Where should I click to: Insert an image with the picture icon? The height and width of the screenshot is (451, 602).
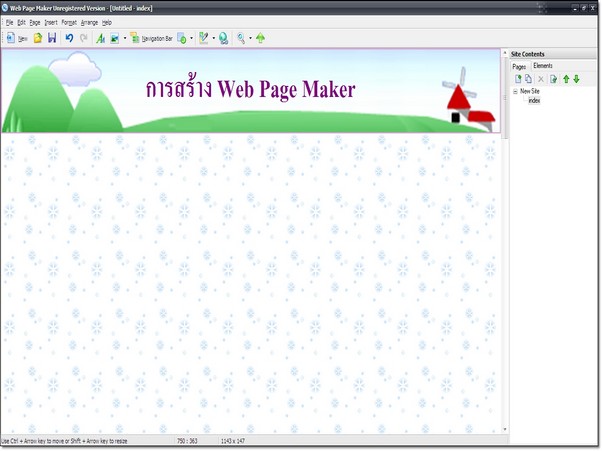click(114, 38)
